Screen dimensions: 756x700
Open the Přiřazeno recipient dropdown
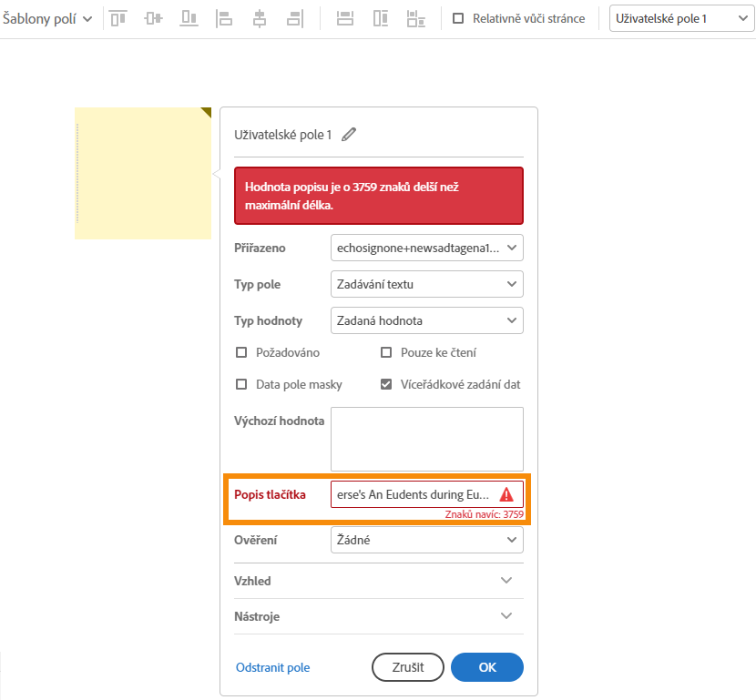pos(426,248)
